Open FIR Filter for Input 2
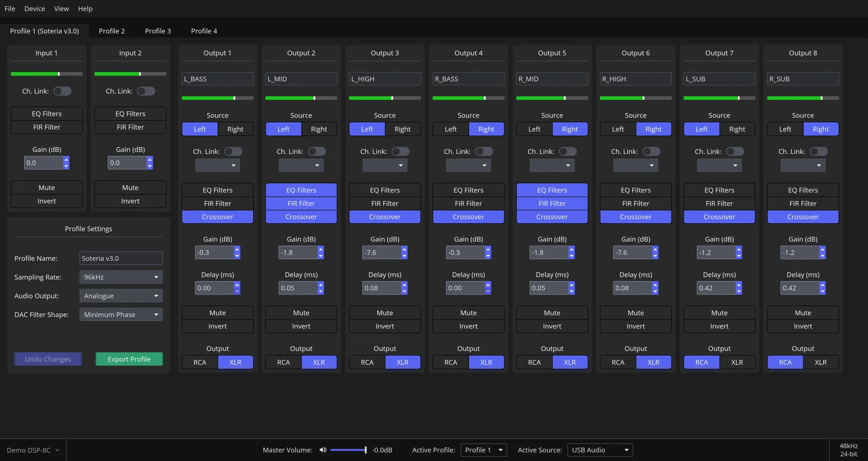This screenshot has height=461, width=868. [x=130, y=127]
